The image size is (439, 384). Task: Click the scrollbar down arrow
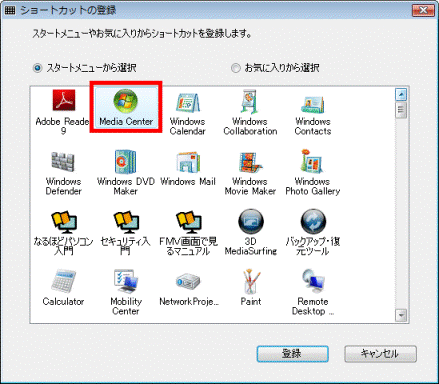401,315
